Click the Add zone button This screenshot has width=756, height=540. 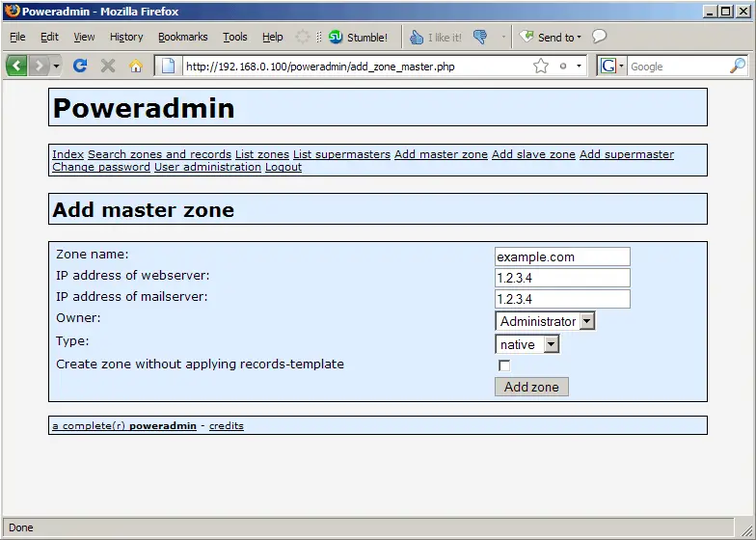coord(532,387)
